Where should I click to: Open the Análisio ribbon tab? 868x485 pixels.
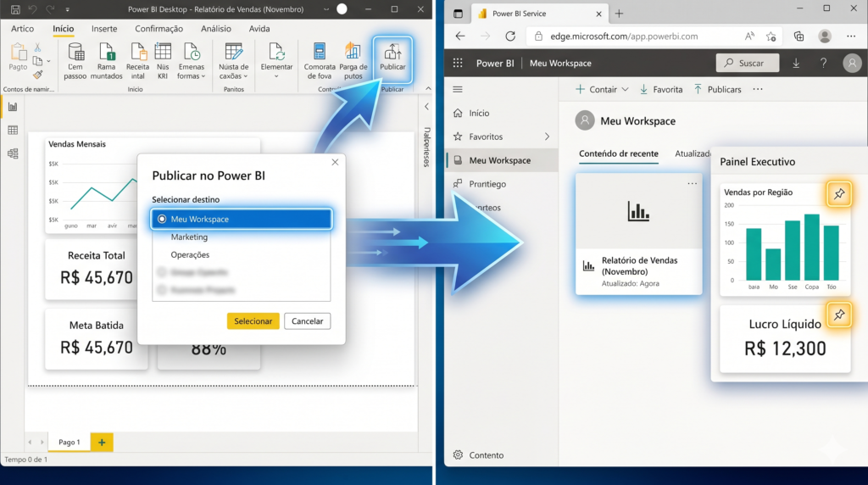coord(216,29)
